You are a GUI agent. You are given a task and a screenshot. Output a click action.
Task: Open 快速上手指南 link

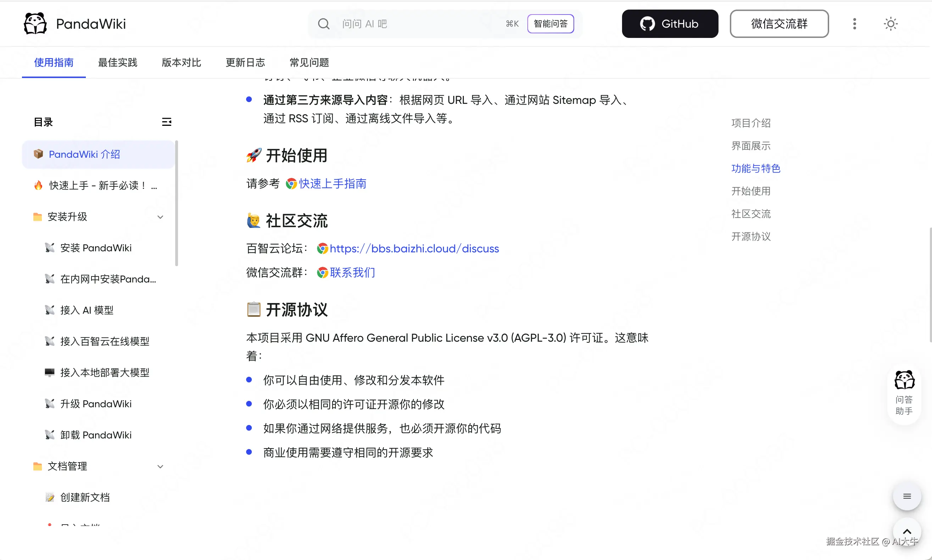tap(332, 184)
